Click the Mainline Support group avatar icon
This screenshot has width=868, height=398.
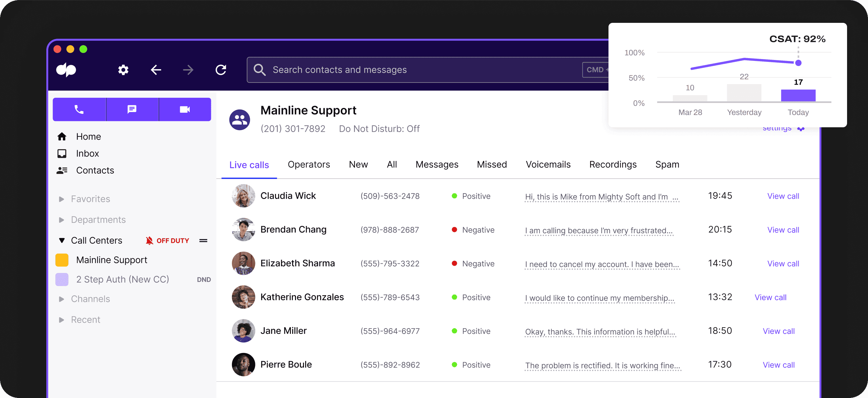[x=240, y=120]
